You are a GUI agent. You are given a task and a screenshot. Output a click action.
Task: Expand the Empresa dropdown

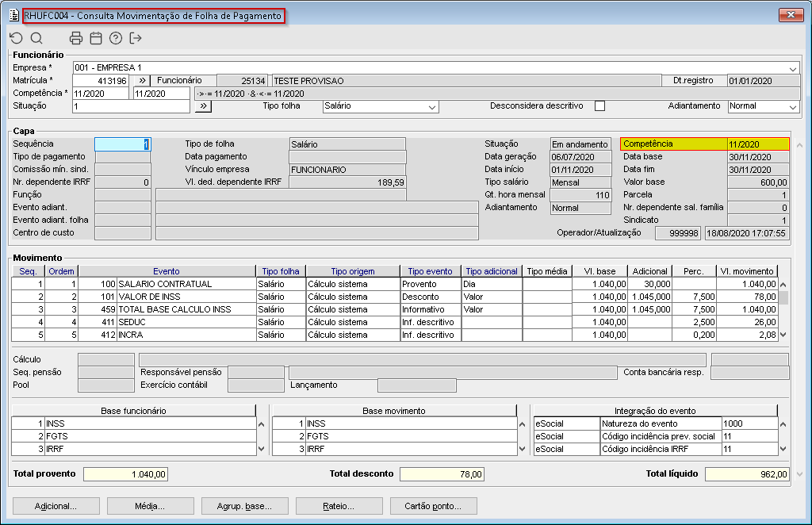[x=793, y=68]
